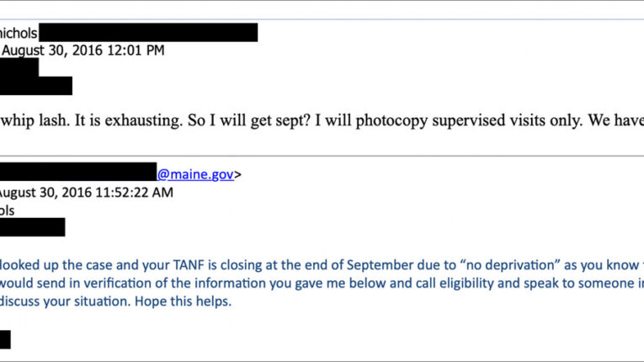Click the wider black box above "whip lash"
Viewport: 644px width, 362px height.
[35, 85]
